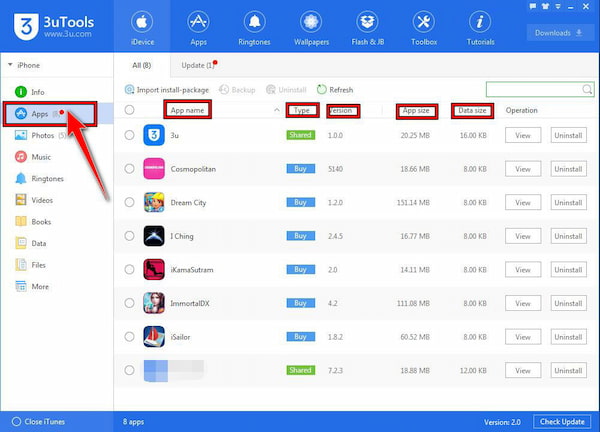Click the I Ching app icon
Image resolution: width=600 pixels, height=432 pixels.
154,236
